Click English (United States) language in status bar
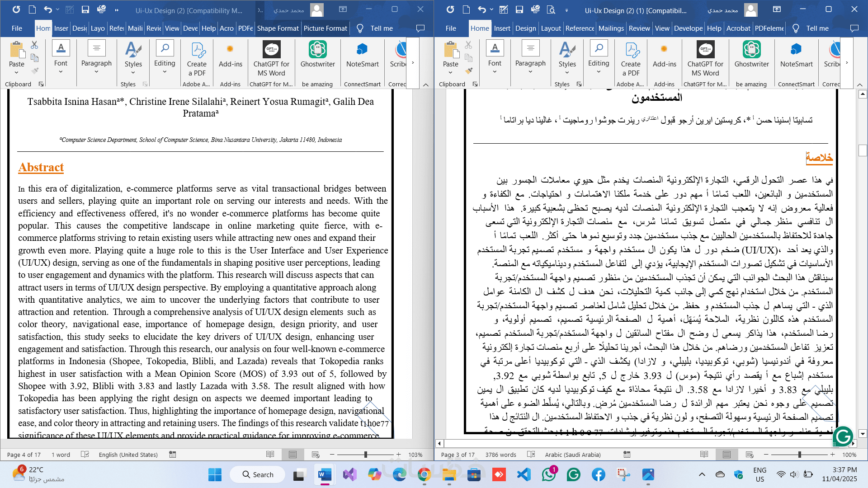868x488 pixels. (128, 455)
